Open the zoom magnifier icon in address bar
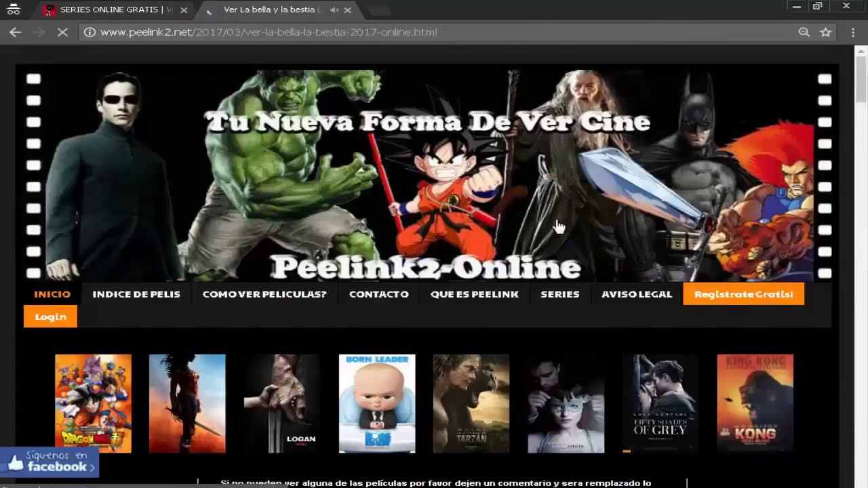 click(804, 32)
